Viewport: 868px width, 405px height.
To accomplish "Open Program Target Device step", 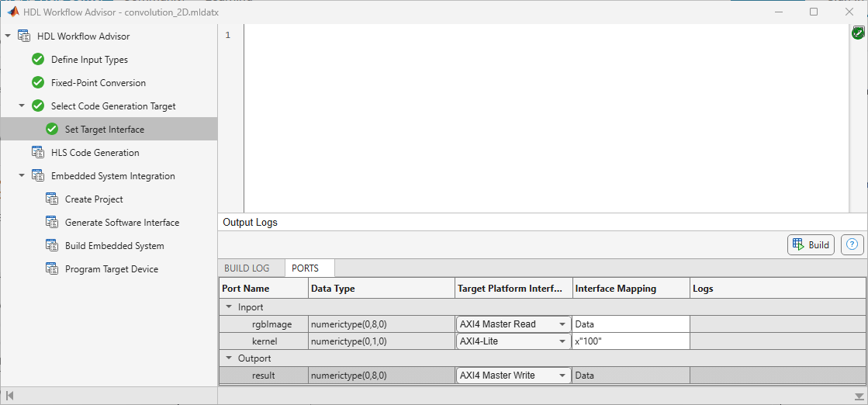I will click(112, 268).
